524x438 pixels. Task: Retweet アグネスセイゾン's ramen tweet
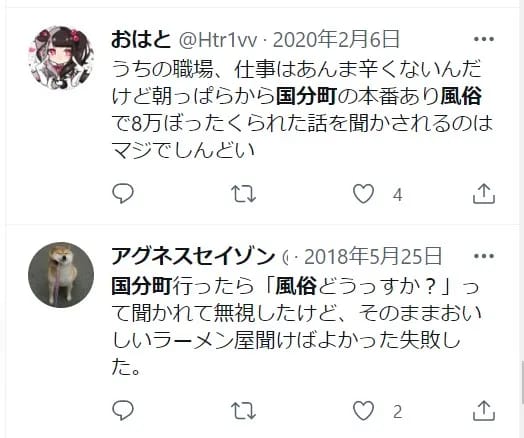click(244, 410)
